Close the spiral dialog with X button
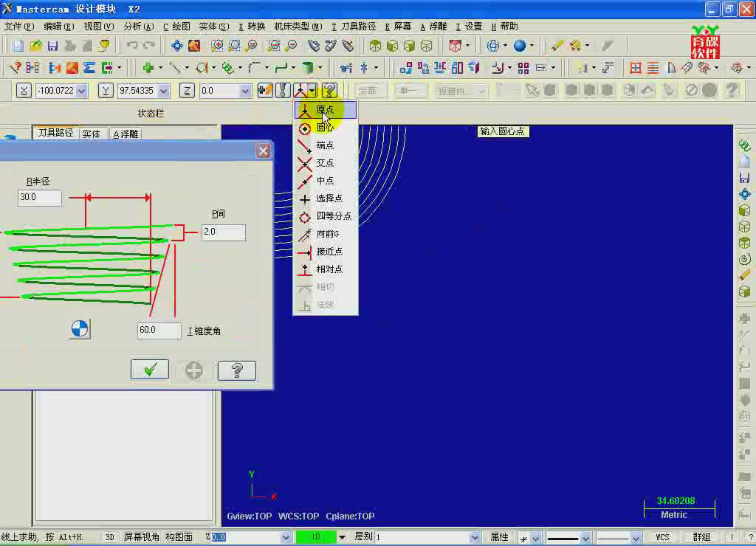Viewport: 756px width, 546px height. [264, 151]
